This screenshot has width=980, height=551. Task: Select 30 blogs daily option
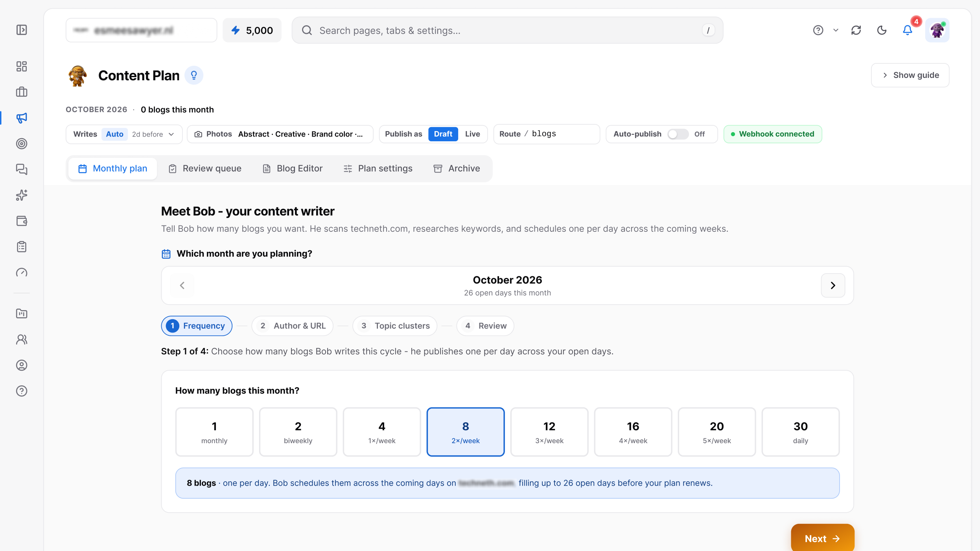pyautogui.click(x=801, y=432)
